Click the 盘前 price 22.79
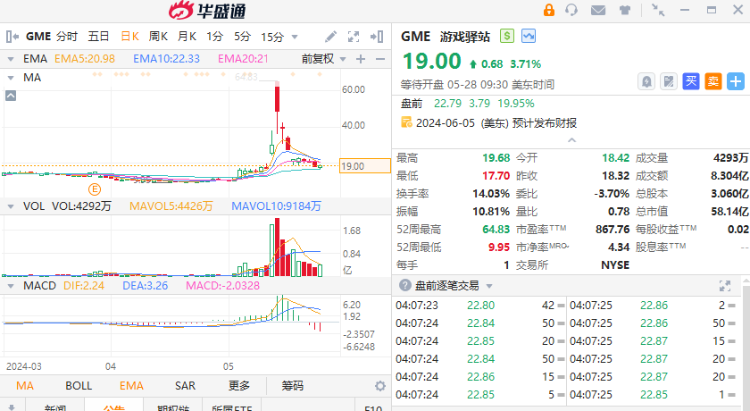Image resolution: width=750 pixels, height=411 pixels. 448,103
